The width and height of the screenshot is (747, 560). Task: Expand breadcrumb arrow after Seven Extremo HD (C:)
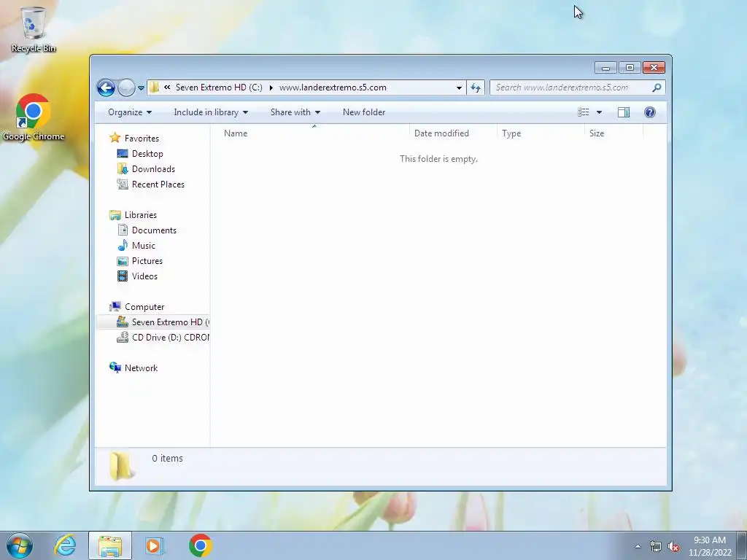click(x=271, y=87)
